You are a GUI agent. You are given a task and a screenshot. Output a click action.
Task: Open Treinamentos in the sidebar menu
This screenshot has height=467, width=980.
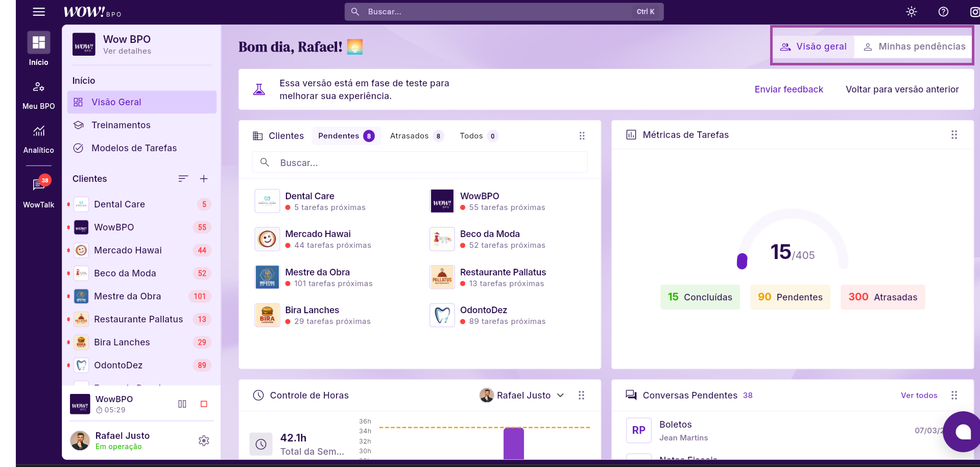[x=121, y=125]
